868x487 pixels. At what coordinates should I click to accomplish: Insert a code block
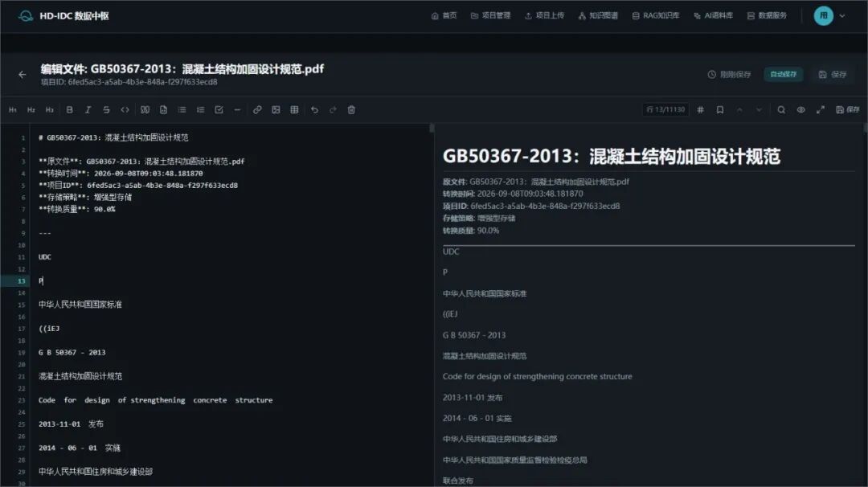163,109
